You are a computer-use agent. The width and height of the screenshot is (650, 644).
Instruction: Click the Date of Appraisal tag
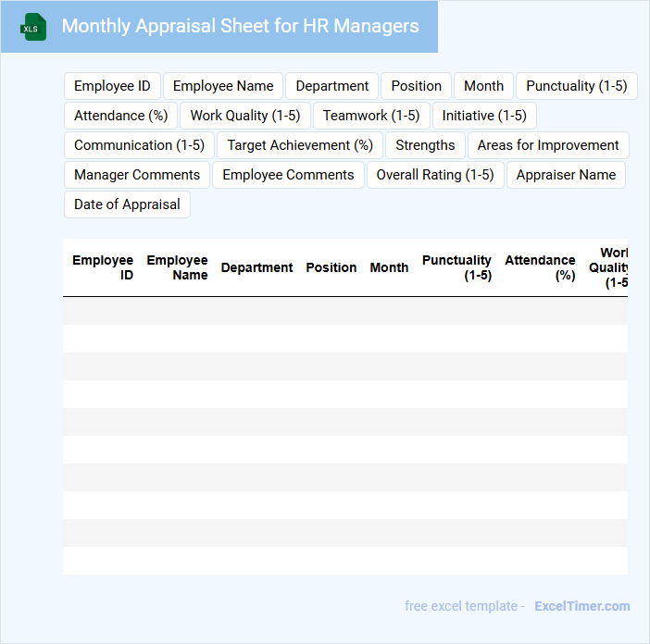tap(127, 204)
